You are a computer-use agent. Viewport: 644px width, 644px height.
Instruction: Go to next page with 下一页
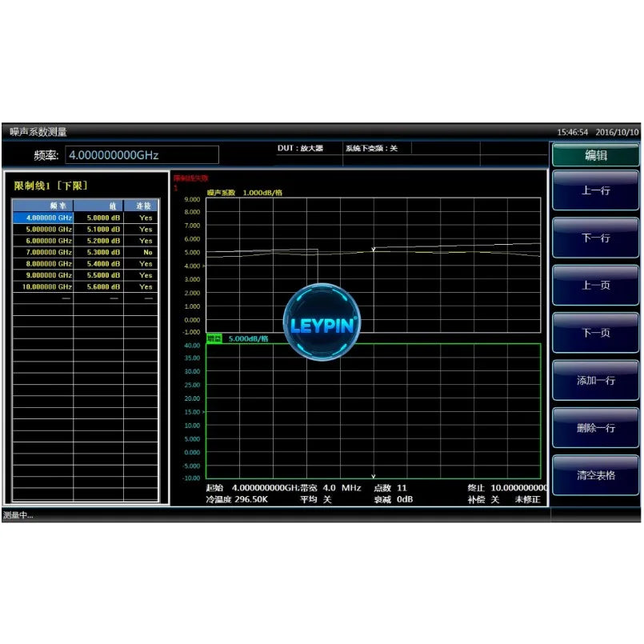pos(595,333)
